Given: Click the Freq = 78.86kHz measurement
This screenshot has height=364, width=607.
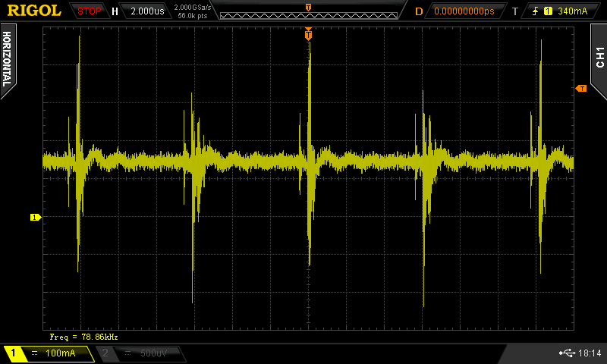Looking at the screenshot, I should [83, 337].
